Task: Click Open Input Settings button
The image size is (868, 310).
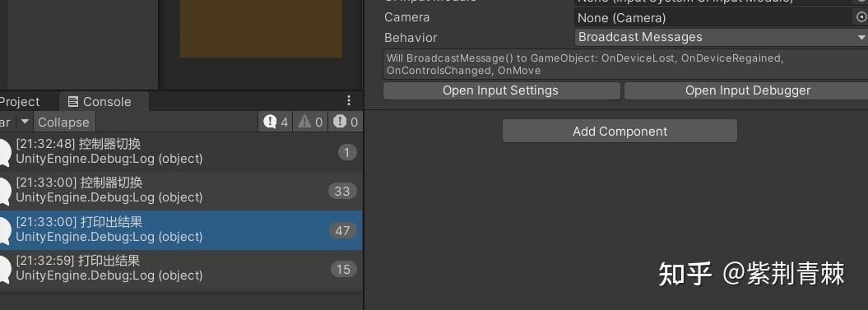Action: (501, 90)
